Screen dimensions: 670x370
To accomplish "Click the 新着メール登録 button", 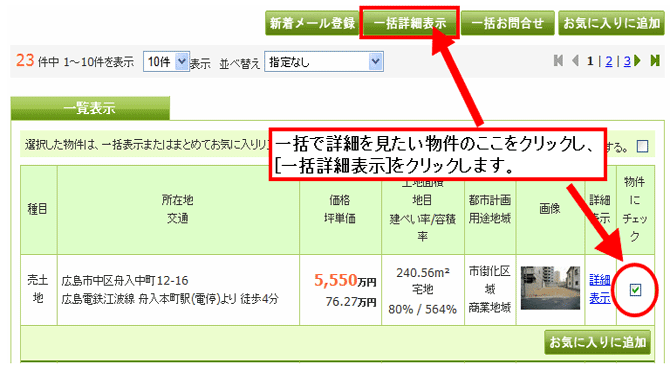I will coord(312,23).
